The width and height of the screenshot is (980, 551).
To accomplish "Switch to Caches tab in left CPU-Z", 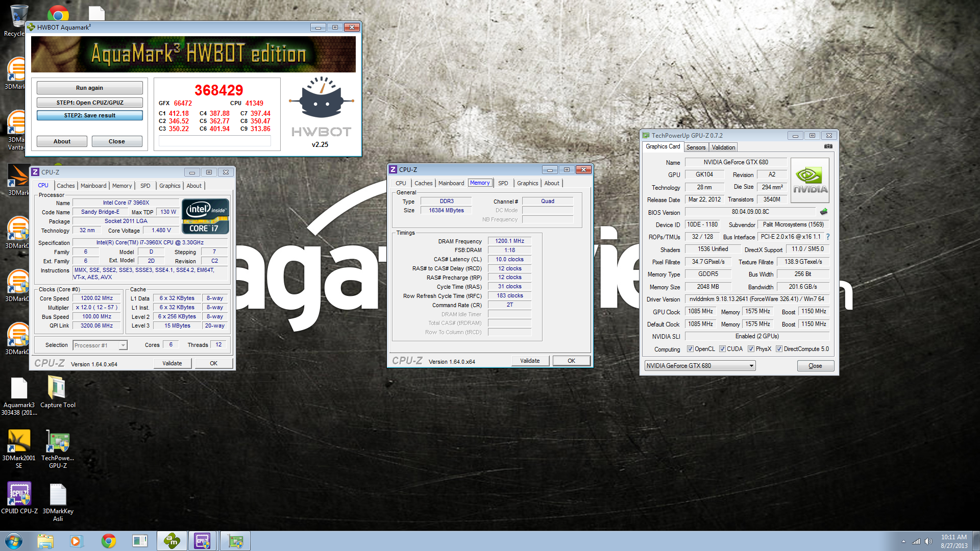I will (65, 186).
